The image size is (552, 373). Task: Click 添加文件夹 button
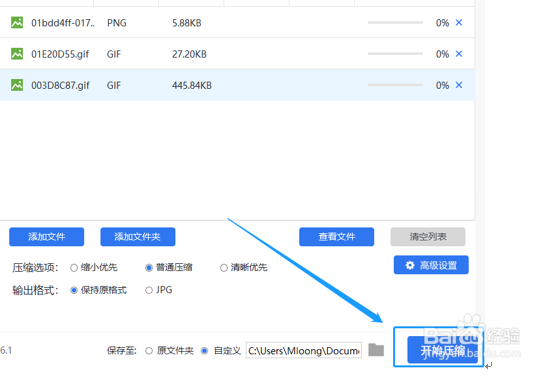tap(138, 237)
